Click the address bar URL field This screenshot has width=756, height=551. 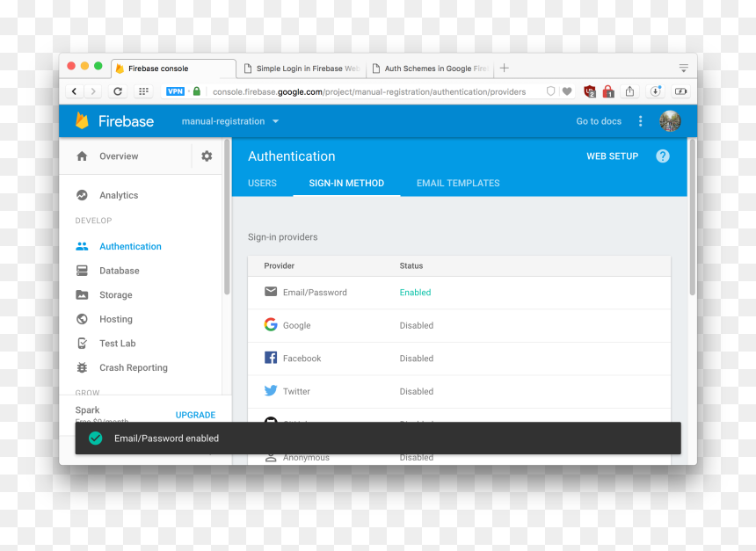point(369,91)
